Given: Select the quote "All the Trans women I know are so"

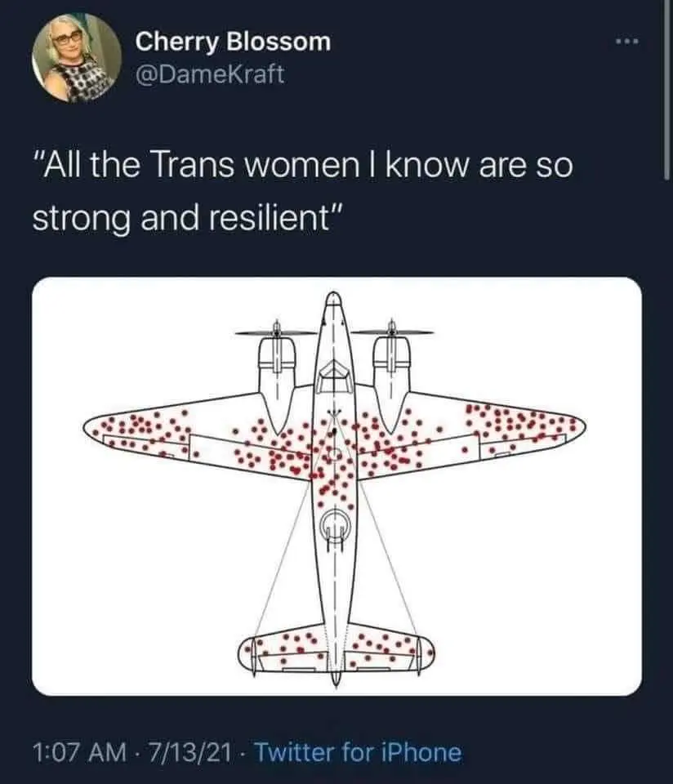Looking at the screenshot, I should [303, 166].
